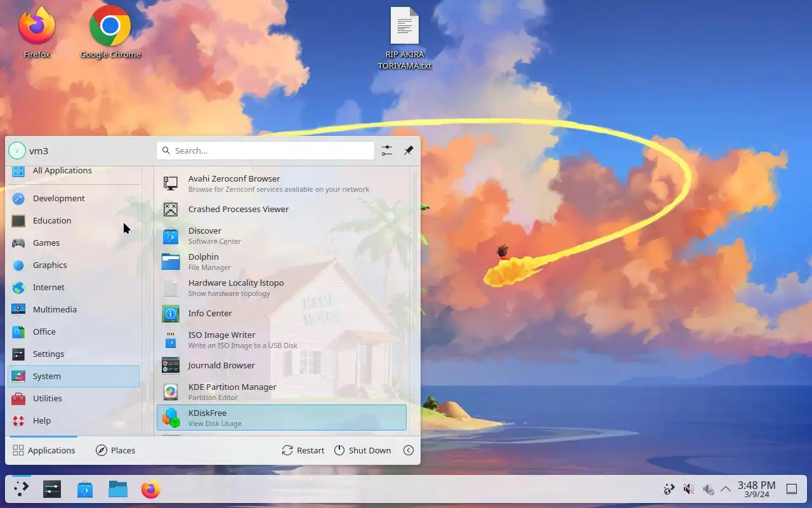Open System Settings from the taskbar
The height and width of the screenshot is (508, 812).
click(x=52, y=489)
